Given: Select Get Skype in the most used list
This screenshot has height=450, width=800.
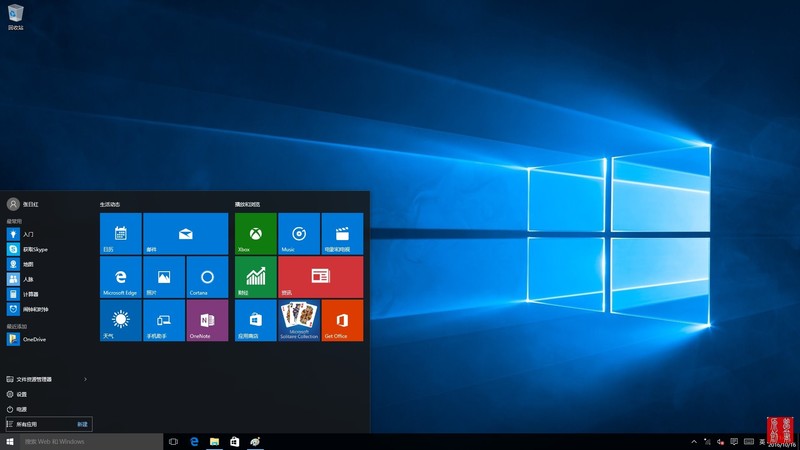Looking at the screenshot, I should tap(30, 249).
